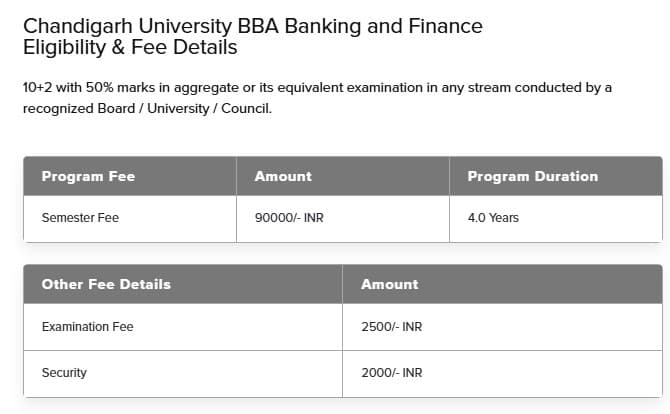Click 'recognized Board / University / Council' text

click(146, 109)
